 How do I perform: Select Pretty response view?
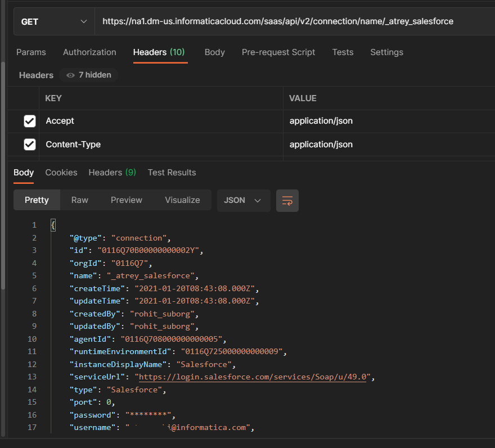pos(37,200)
